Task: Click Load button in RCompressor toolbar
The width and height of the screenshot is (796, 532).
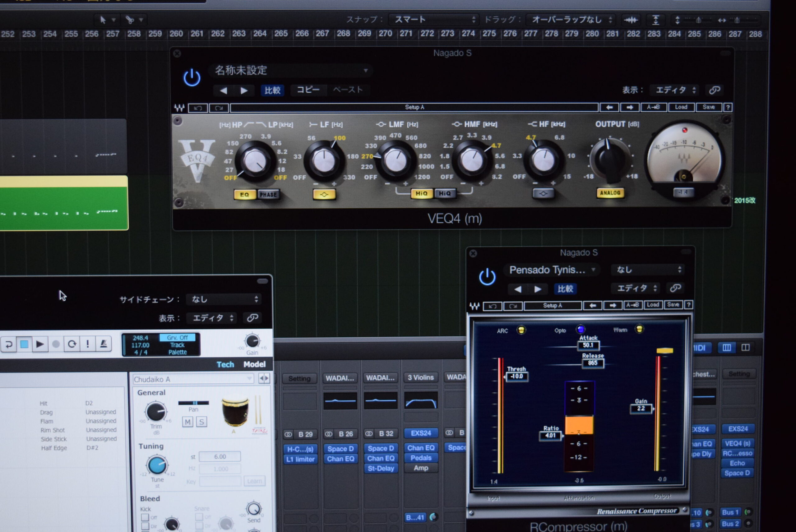Action: (x=653, y=305)
